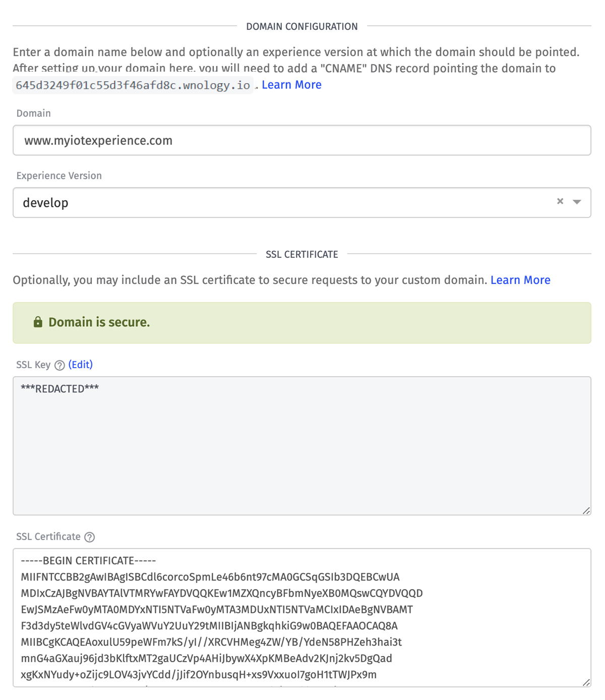
Task: Click the DOMAIN CONFIGURATION section heading
Action: [301, 26]
